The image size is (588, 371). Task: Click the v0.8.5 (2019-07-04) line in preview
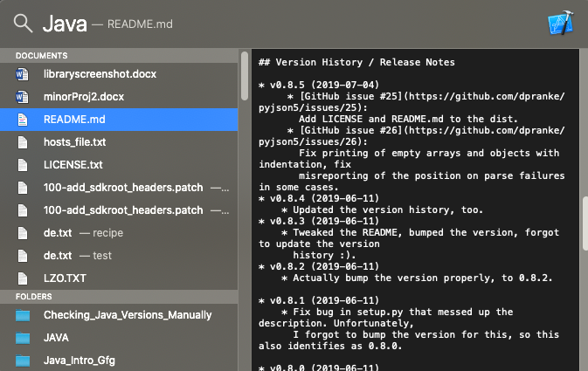(x=319, y=85)
